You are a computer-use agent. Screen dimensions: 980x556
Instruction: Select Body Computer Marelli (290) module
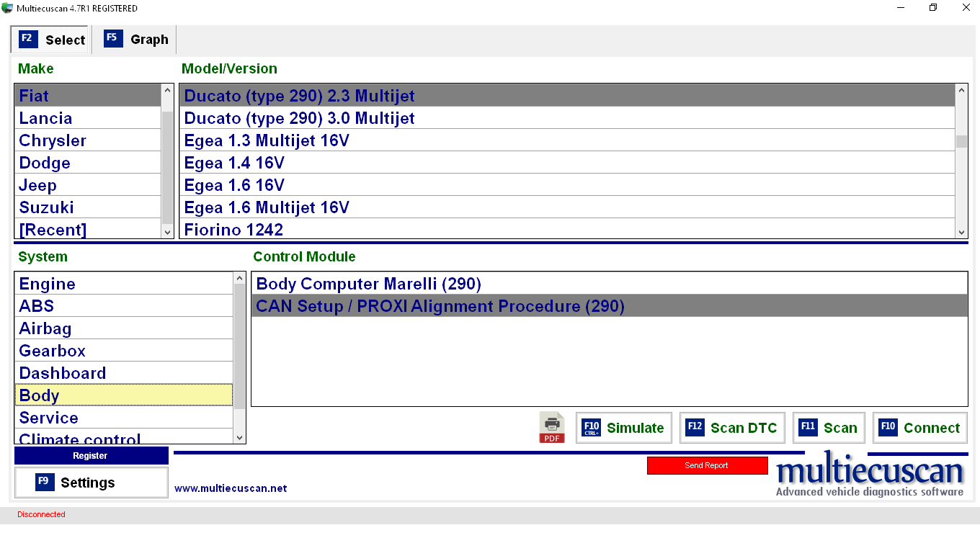point(368,284)
